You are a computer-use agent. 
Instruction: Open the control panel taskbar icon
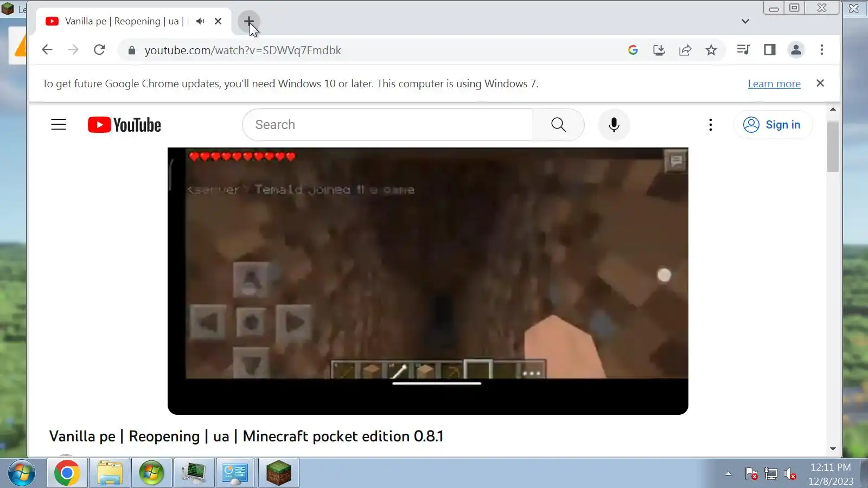[x=235, y=473]
